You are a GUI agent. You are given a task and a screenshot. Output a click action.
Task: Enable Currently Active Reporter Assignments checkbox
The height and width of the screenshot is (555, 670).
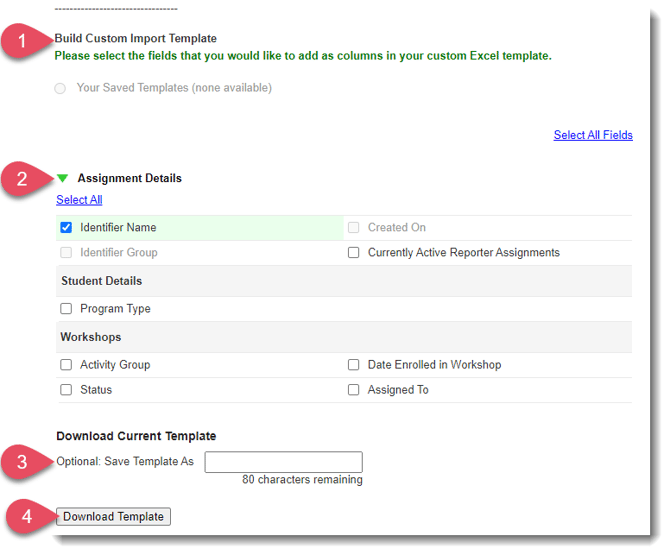(354, 253)
